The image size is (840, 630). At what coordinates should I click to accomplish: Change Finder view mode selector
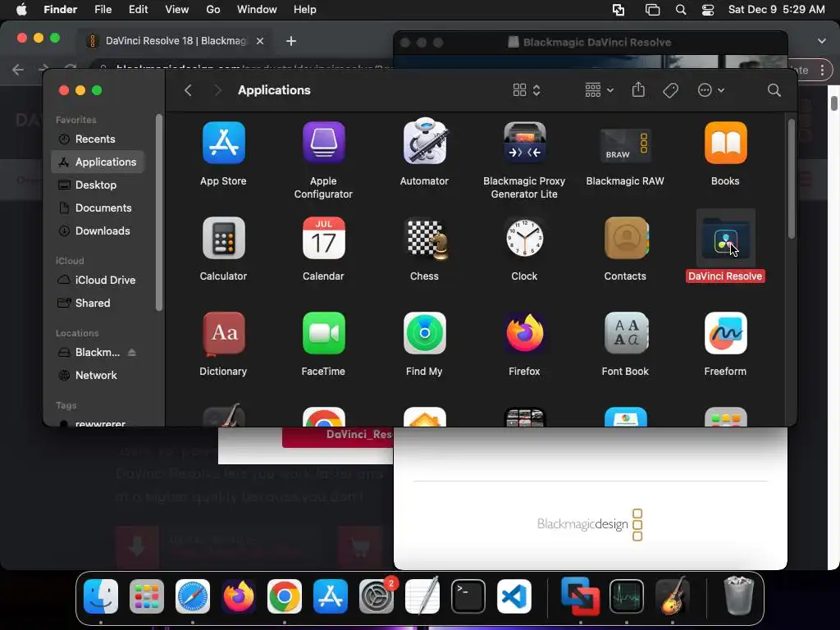(527, 90)
